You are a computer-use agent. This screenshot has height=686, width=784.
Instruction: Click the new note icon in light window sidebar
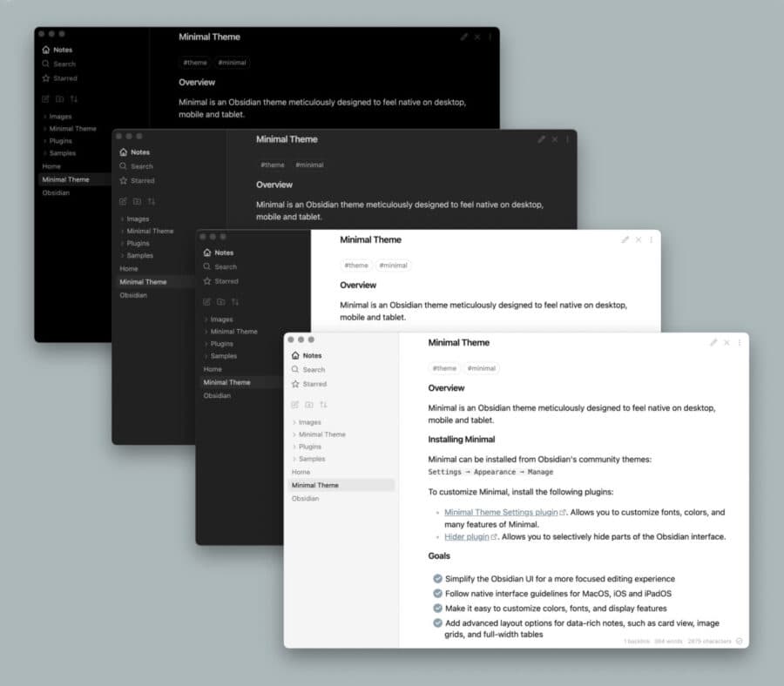(295, 405)
